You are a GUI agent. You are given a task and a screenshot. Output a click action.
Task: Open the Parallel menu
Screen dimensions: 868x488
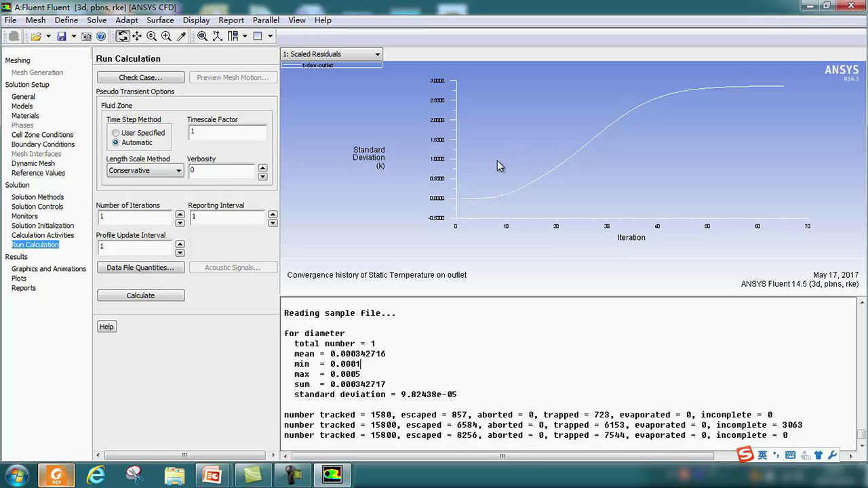click(267, 20)
